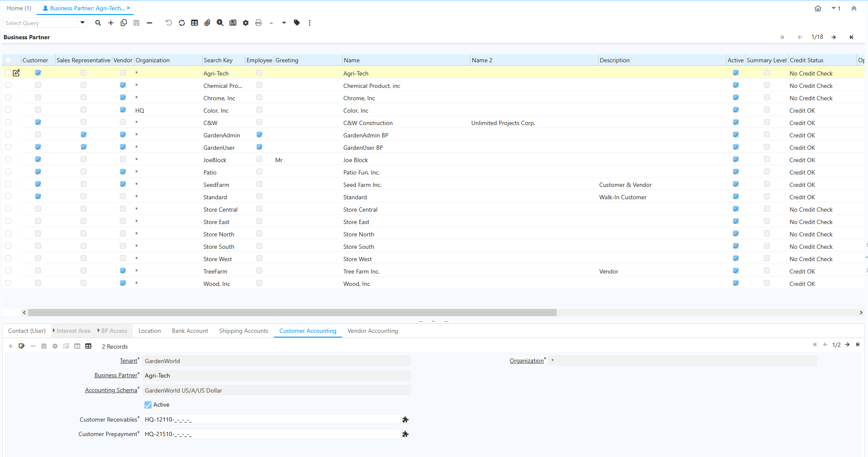Toggle the Customer checkbox for Chemical Product row

tap(38, 85)
